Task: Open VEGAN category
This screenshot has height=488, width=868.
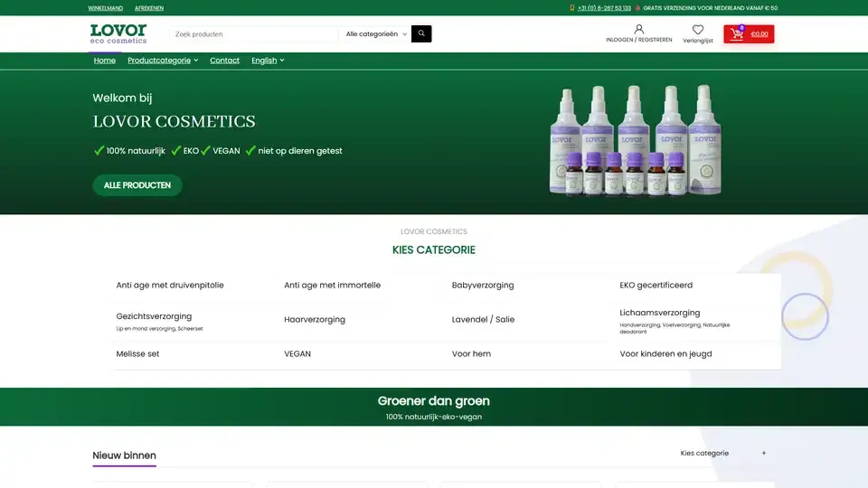Action: (x=297, y=353)
